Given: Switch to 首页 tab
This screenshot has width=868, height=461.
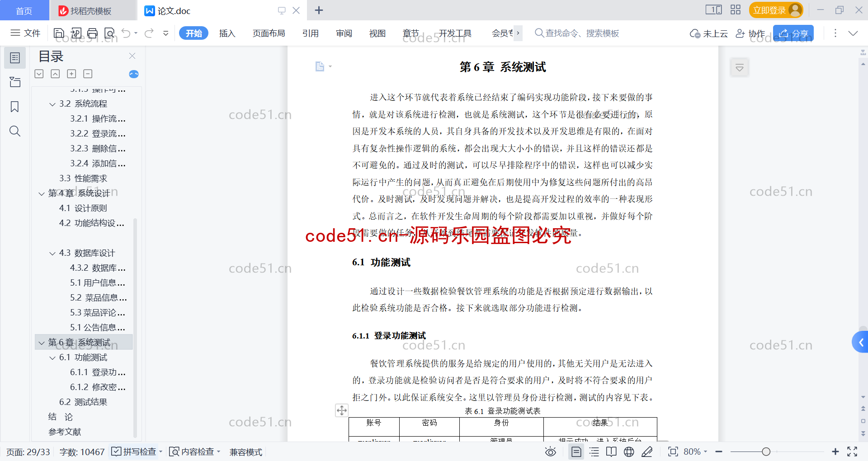Looking at the screenshot, I should [24, 10].
